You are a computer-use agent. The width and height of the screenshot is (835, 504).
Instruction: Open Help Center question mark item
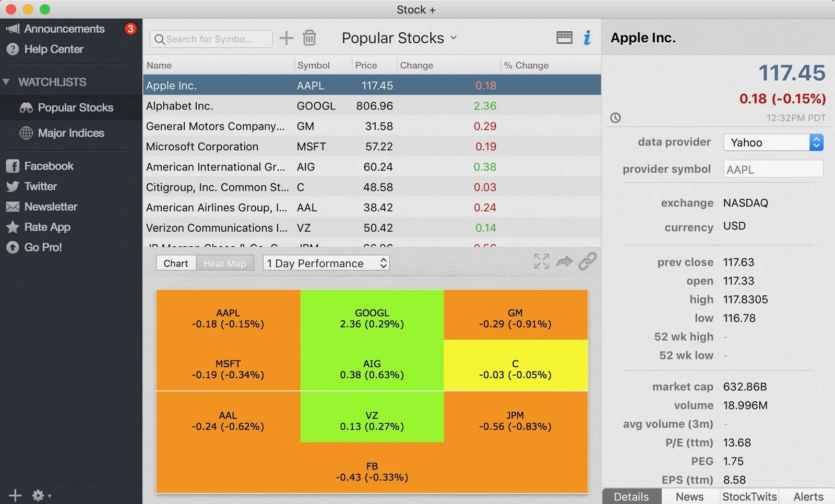click(45, 49)
